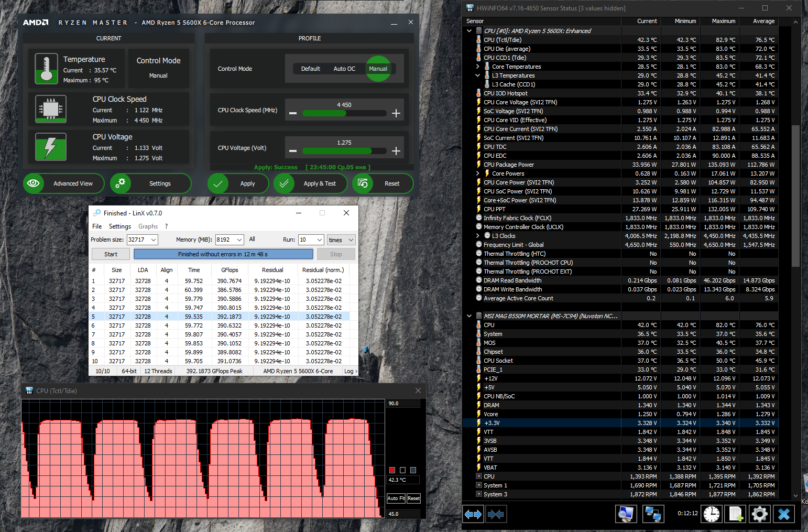
Task: Click the 90.0 graph maximum input field
Action: [403, 404]
